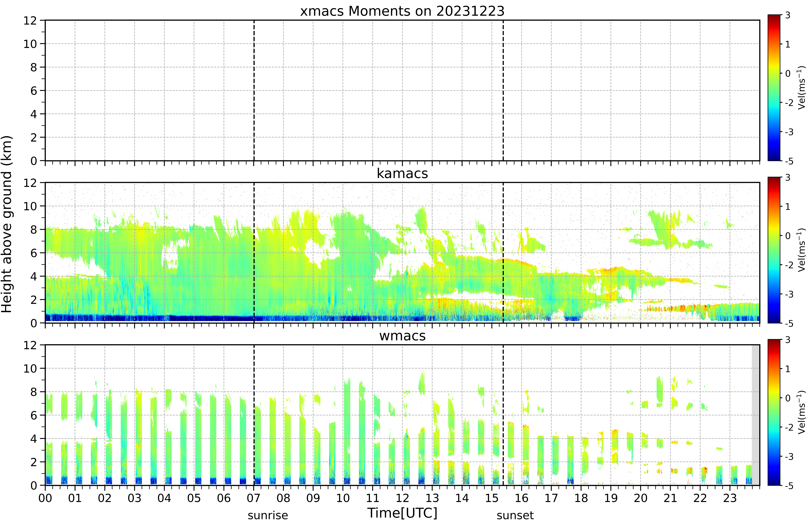Screen dimensions: 812x527
Task: Click the kamacs velocity colorbar
Action: tap(774, 250)
